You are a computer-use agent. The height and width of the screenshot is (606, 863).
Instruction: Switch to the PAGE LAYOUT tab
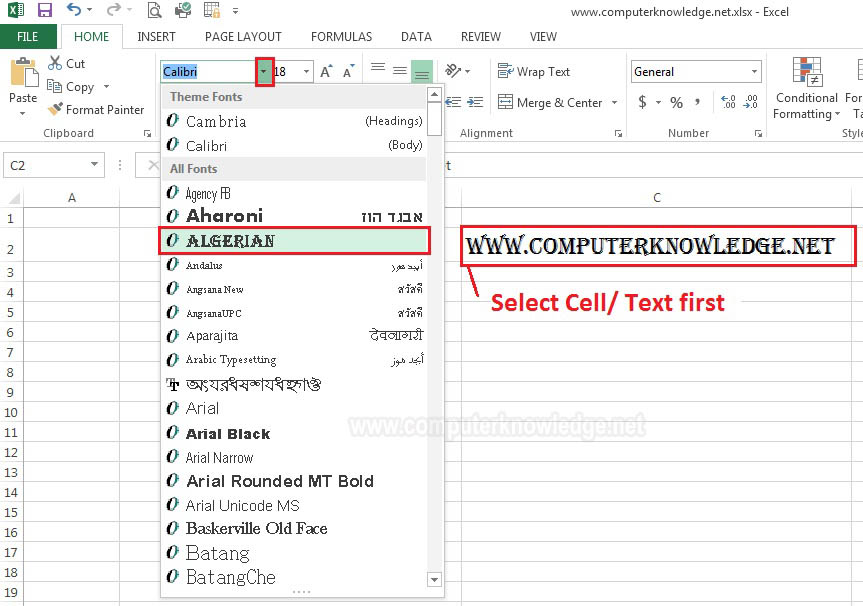243,37
